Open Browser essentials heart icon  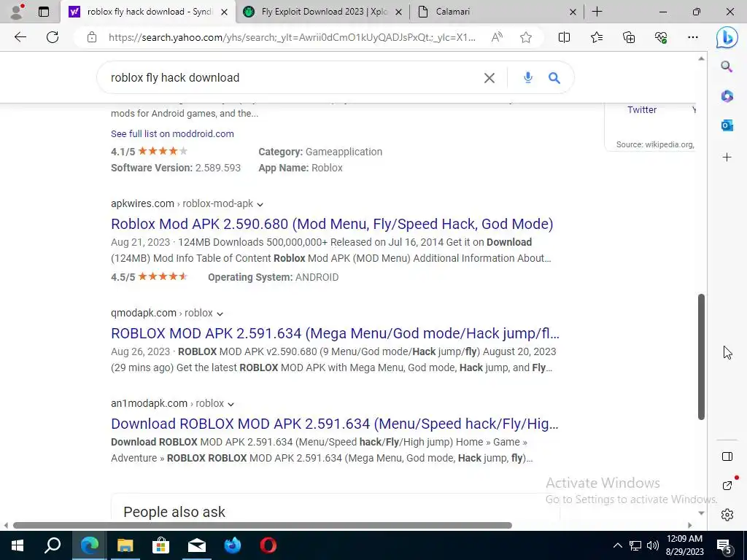(x=661, y=37)
